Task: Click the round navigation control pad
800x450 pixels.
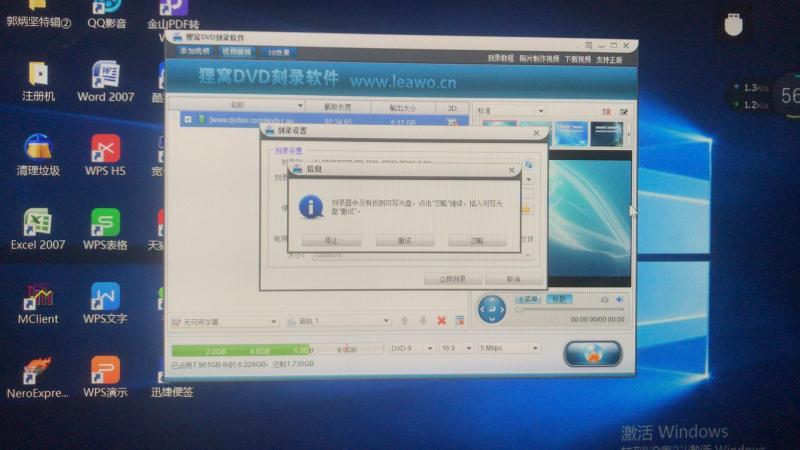Action: pos(492,309)
